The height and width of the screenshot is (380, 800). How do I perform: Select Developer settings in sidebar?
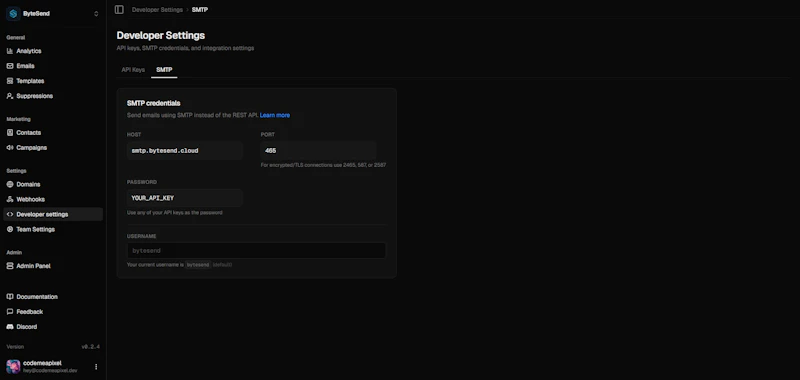[x=53, y=214]
